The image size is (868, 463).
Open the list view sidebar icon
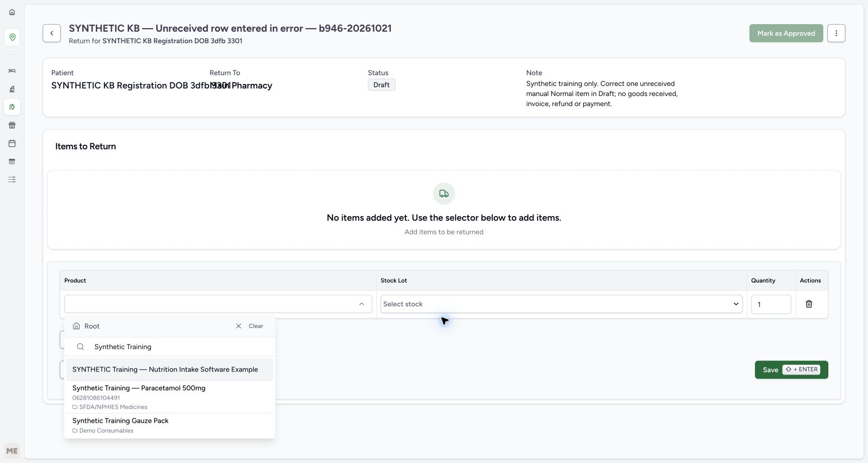click(x=12, y=179)
